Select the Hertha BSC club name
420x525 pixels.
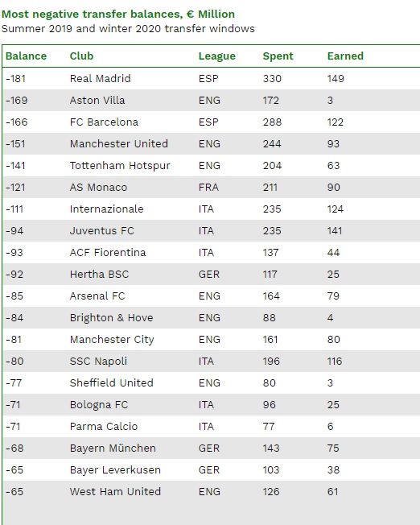[x=99, y=275]
